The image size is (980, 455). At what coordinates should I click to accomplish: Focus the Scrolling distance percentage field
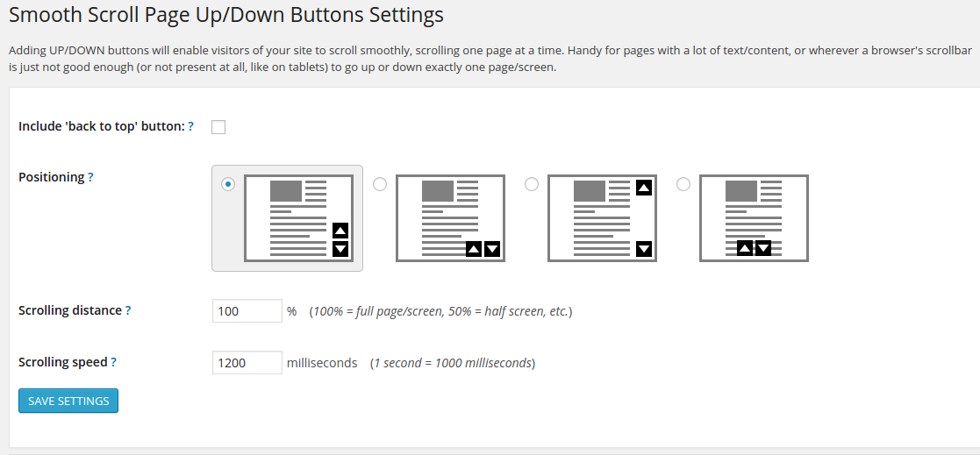click(247, 311)
